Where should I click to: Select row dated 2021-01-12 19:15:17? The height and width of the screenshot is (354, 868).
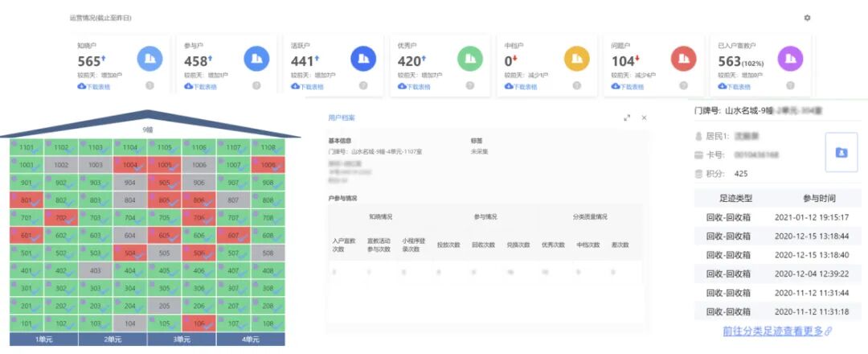point(778,217)
